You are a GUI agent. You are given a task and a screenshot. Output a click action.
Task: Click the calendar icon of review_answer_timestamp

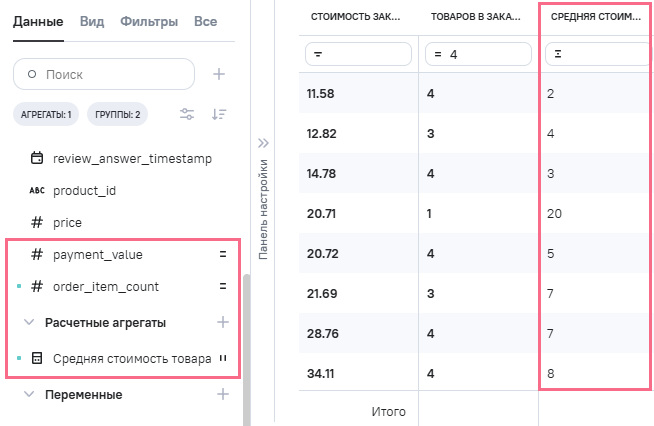[37, 158]
